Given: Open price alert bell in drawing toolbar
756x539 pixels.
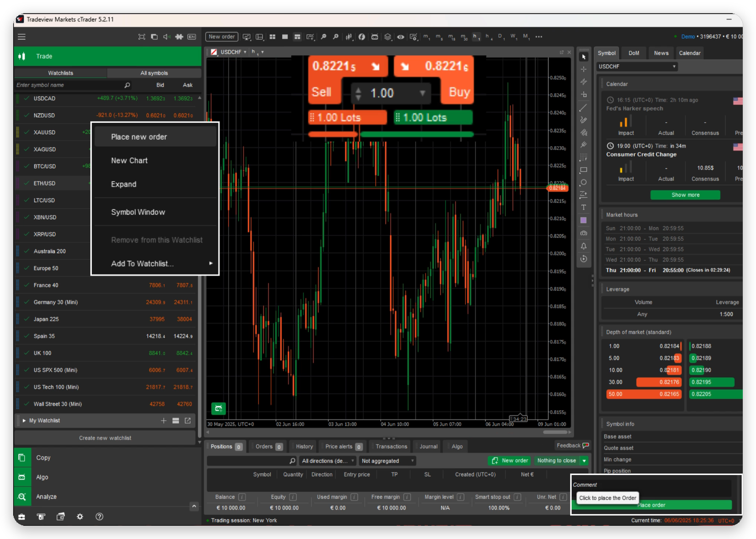Looking at the screenshot, I should click(583, 246).
